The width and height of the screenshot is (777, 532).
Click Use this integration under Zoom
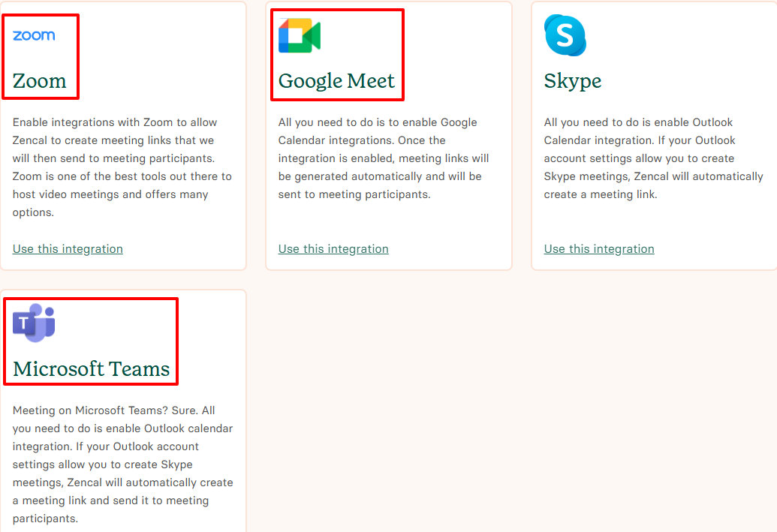(x=68, y=248)
